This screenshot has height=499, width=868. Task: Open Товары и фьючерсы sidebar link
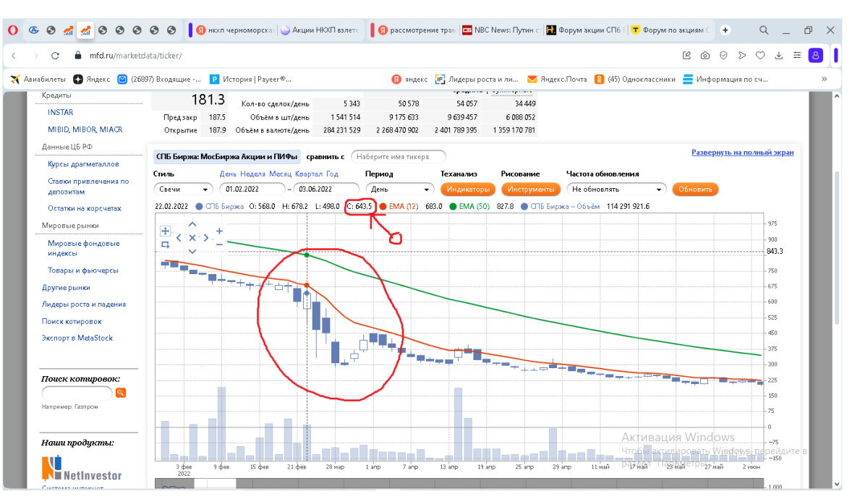[83, 270]
